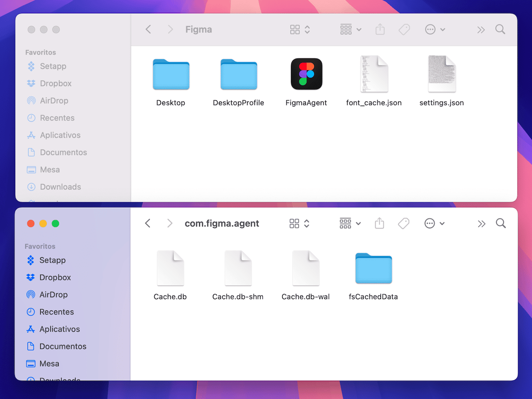Image resolution: width=532 pixels, height=399 pixels.
Task: Click the search icon in Figma window
Action: coord(500,29)
